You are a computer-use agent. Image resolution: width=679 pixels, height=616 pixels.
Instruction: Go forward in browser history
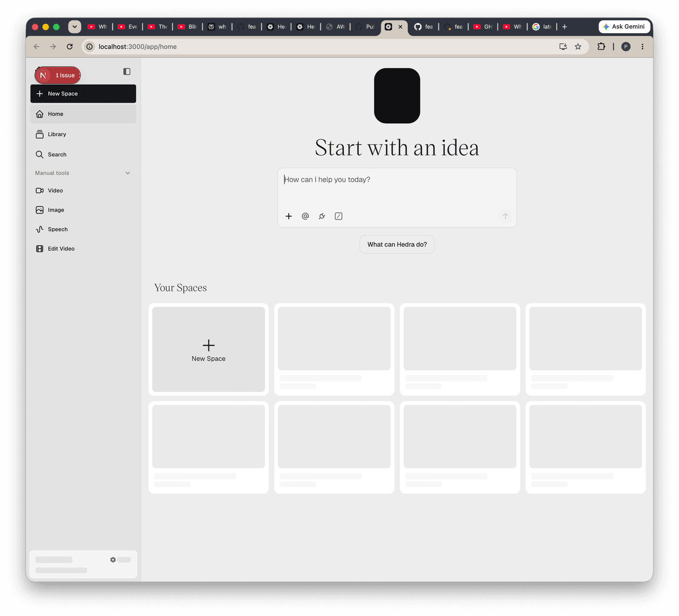(53, 47)
